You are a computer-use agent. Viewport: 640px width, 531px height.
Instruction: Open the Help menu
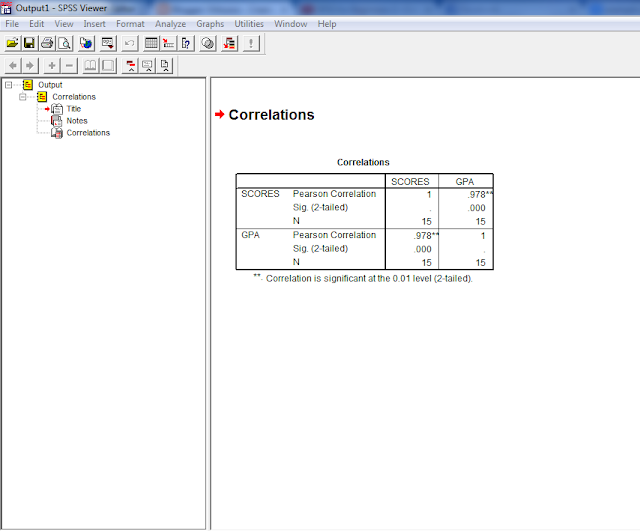coord(327,24)
